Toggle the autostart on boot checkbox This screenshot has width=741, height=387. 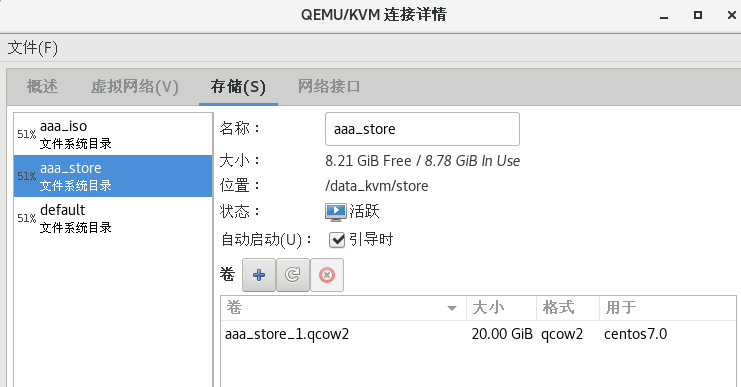[x=337, y=240]
